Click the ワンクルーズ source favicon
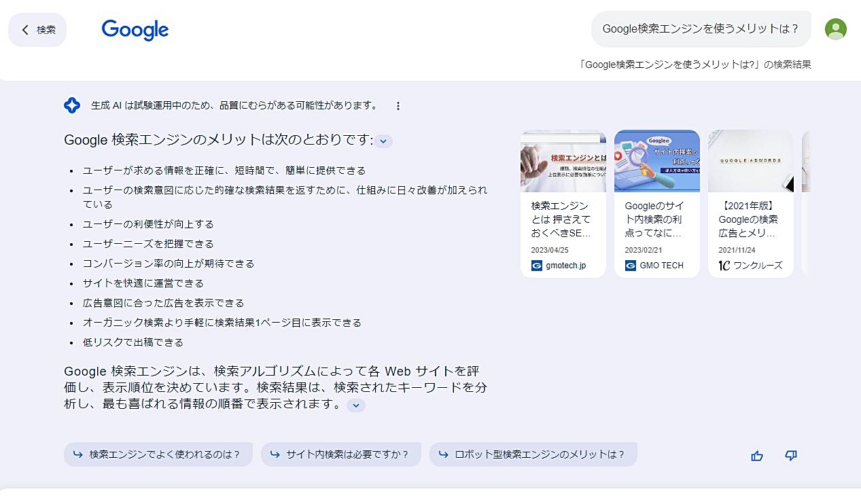The height and width of the screenshot is (504, 861). [x=724, y=266]
